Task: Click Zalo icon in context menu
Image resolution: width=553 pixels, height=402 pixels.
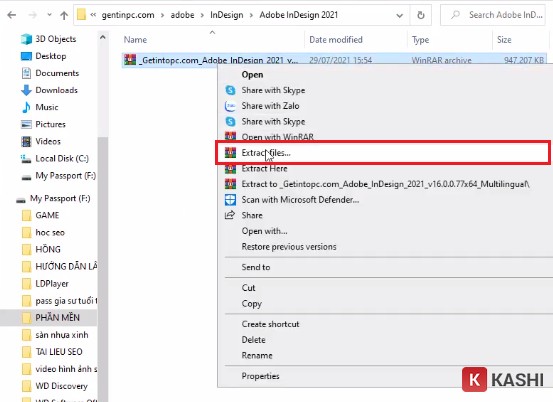Action: (230, 106)
